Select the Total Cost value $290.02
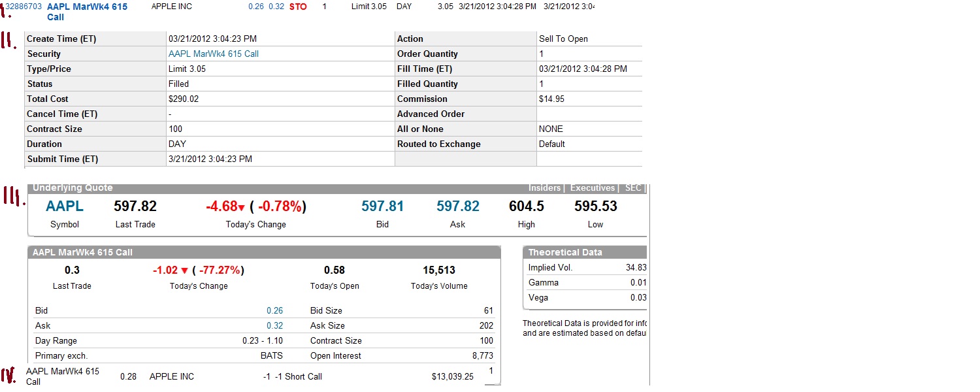 coord(184,99)
